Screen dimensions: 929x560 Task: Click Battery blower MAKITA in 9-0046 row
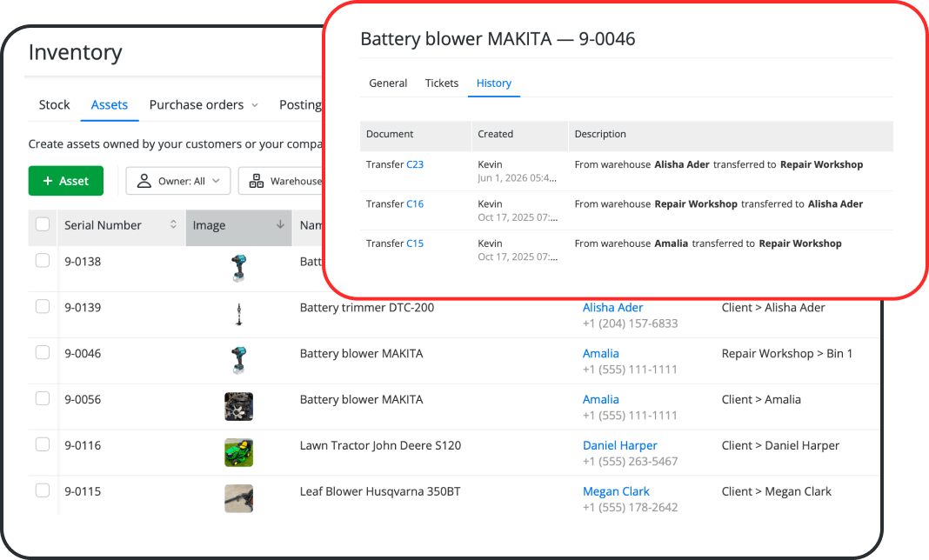point(361,354)
